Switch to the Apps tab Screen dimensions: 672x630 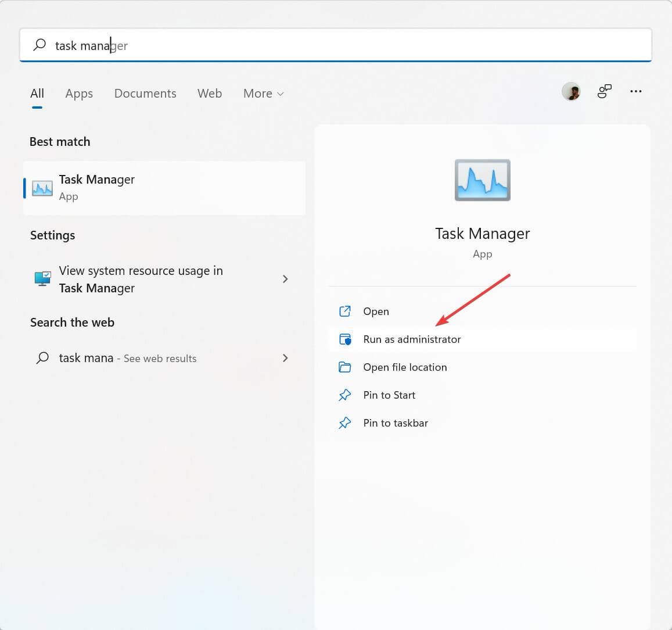point(79,94)
